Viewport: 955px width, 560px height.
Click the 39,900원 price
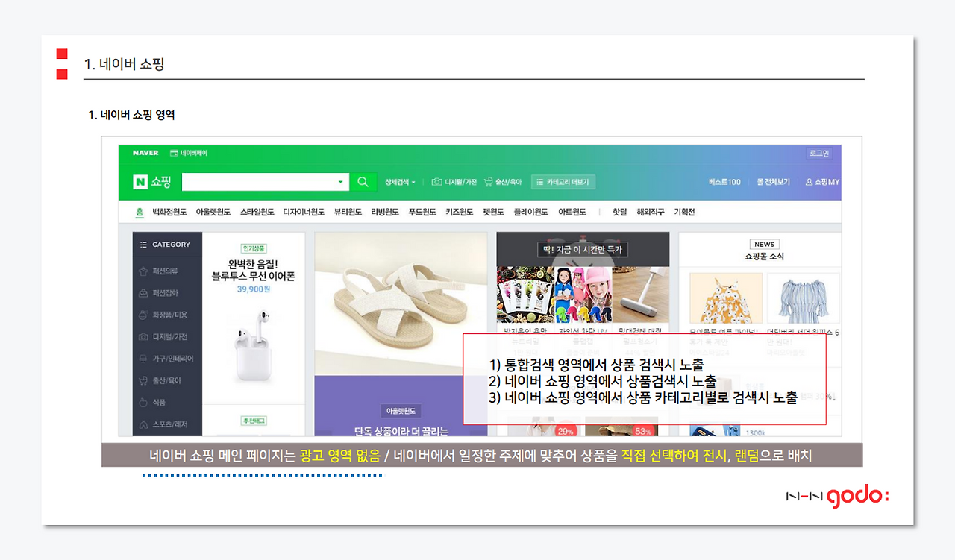(254, 289)
